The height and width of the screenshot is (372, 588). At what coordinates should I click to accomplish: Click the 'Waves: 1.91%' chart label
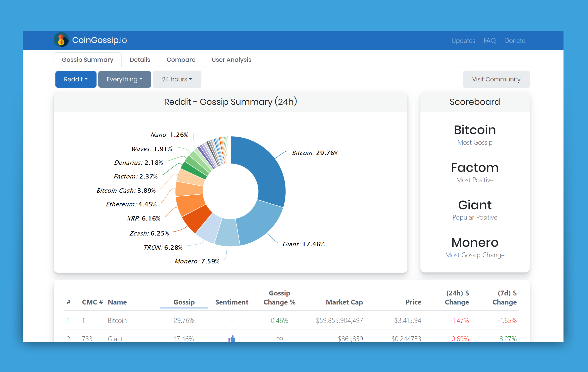(151, 149)
